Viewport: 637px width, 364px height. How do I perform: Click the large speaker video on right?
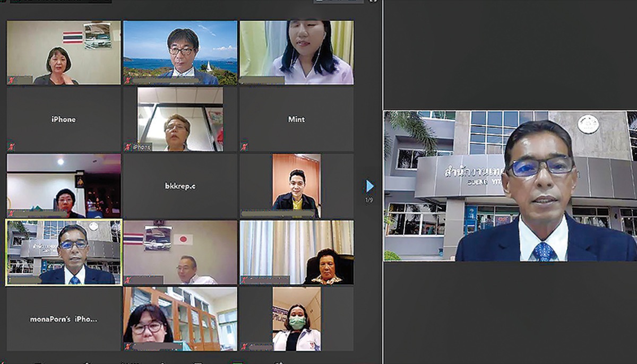[x=510, y=186]
